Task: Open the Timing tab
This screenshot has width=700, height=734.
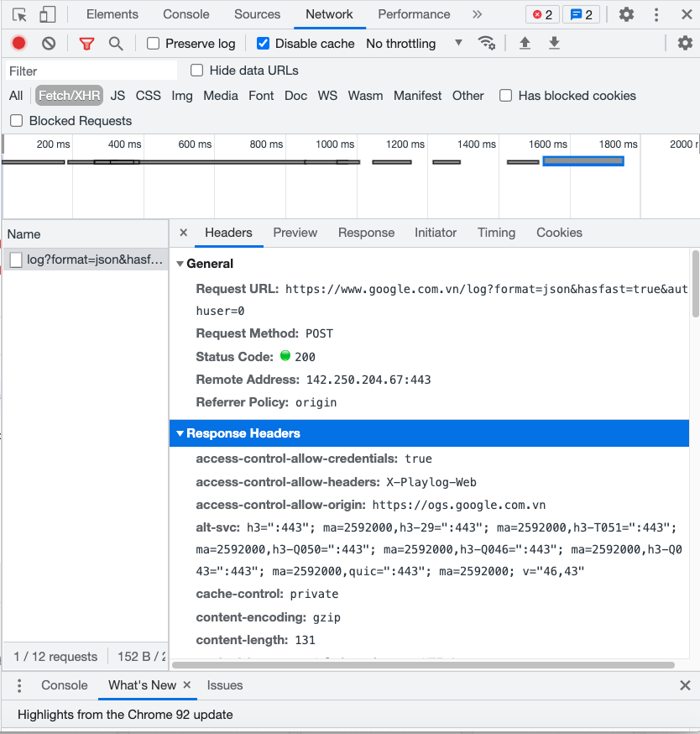Action: (x=496, y=233)
